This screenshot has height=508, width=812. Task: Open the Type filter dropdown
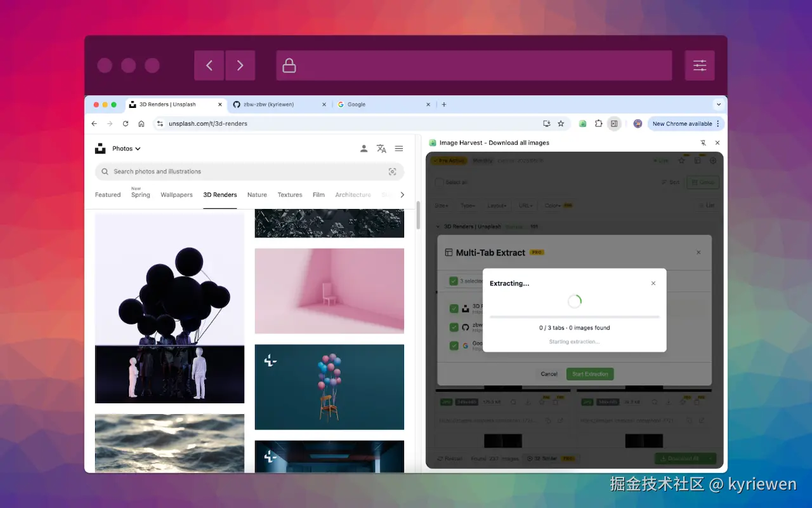(x=468, y=205)
